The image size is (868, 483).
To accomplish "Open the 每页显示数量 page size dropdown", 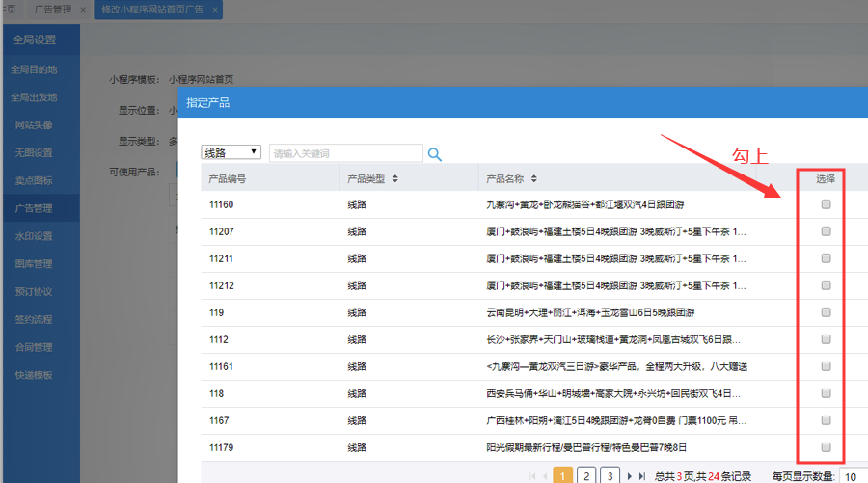I will [x=852, y=476].
